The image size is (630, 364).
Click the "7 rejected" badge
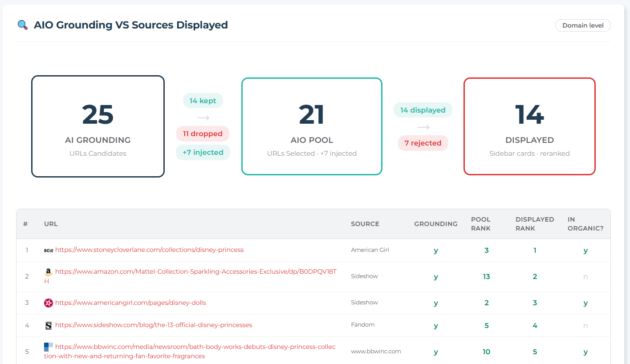click(423, 143)
